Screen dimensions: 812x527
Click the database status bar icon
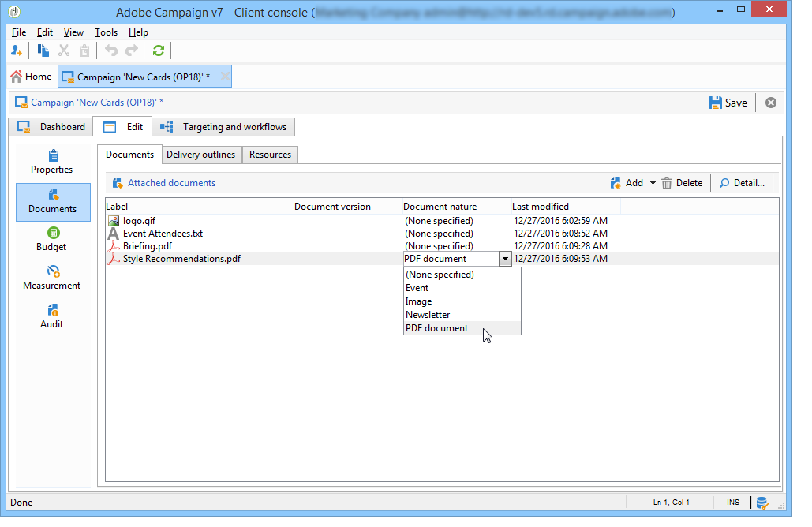[x=761, y=503]
